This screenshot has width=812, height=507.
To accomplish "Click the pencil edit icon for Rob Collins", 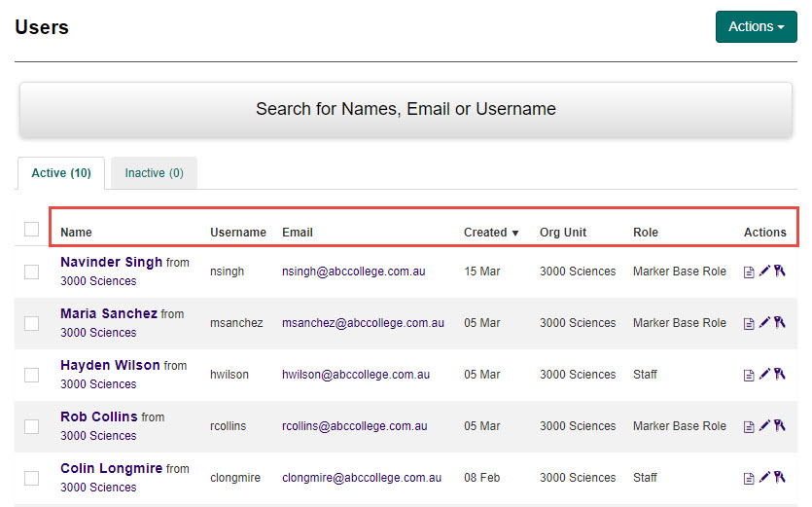I will point(764,425).
